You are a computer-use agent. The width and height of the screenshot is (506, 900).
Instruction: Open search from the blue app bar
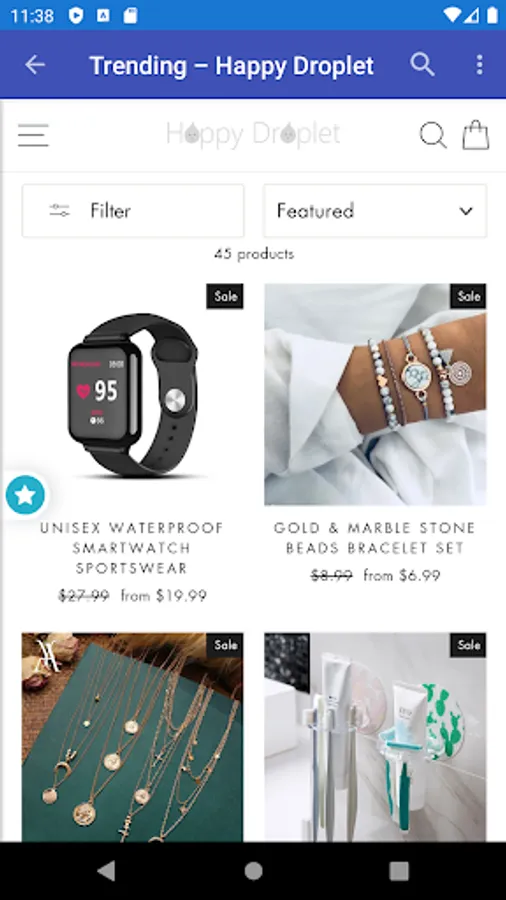pos(422,65)
